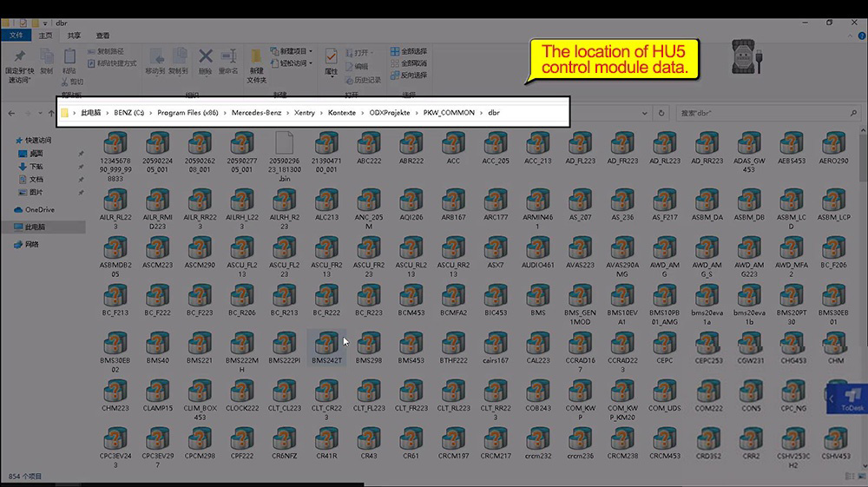This screenshot has height=487, width=868.
Task: Click Select all (全部选择) in the ribbon
Action: pos(409,51)
